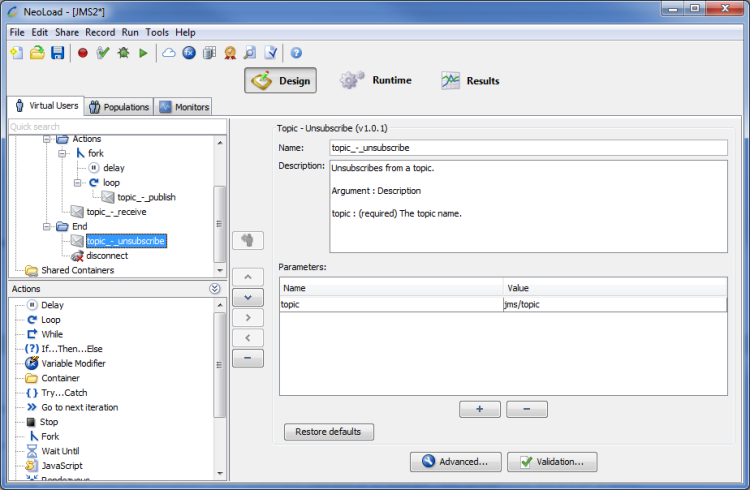Screen dimensions: 750x490
Task: Move element down with chevron-down button
Action: coord(248,298)
